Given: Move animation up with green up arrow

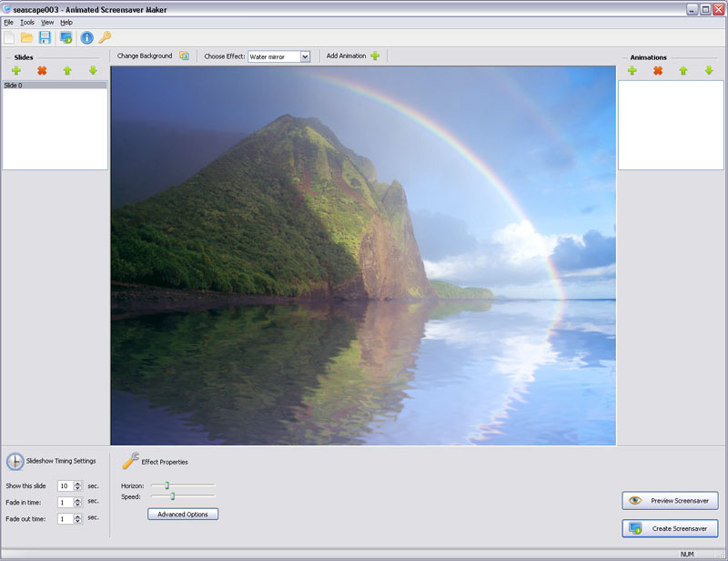Looking at the screenshot, I should point(683,71).
